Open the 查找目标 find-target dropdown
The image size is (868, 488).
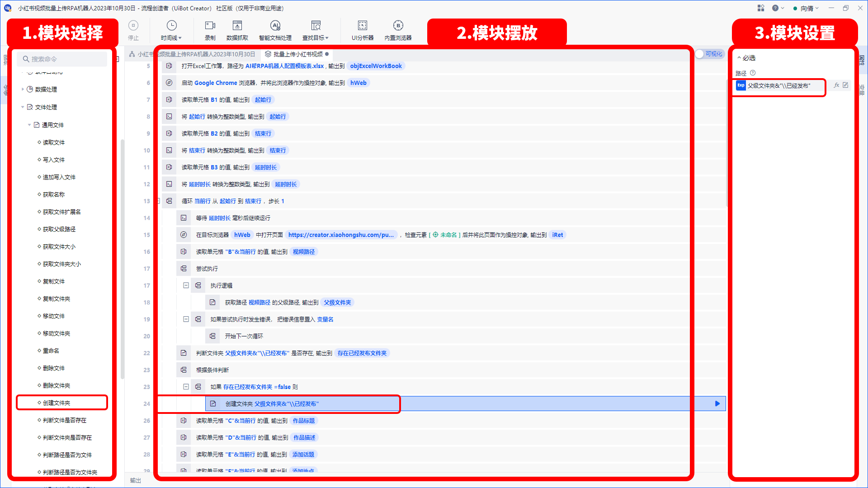tap(316, 30)
